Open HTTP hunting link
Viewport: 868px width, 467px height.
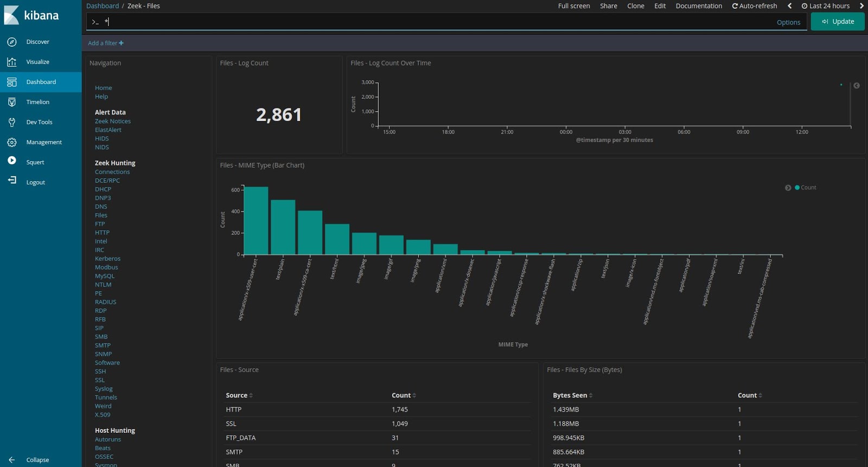(102, 233)
